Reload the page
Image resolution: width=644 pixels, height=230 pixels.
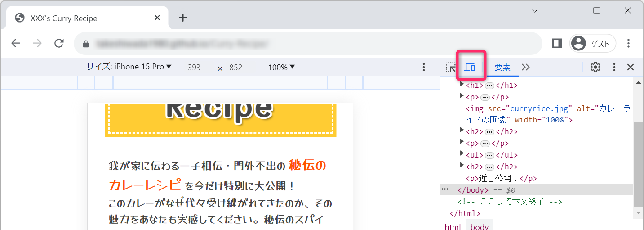click(x=59, y=43)
